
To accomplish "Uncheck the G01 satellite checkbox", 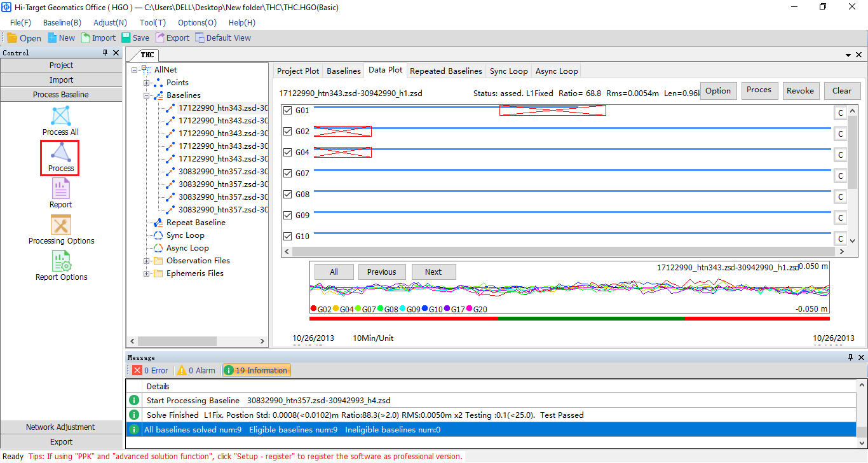I will (287, 111).
